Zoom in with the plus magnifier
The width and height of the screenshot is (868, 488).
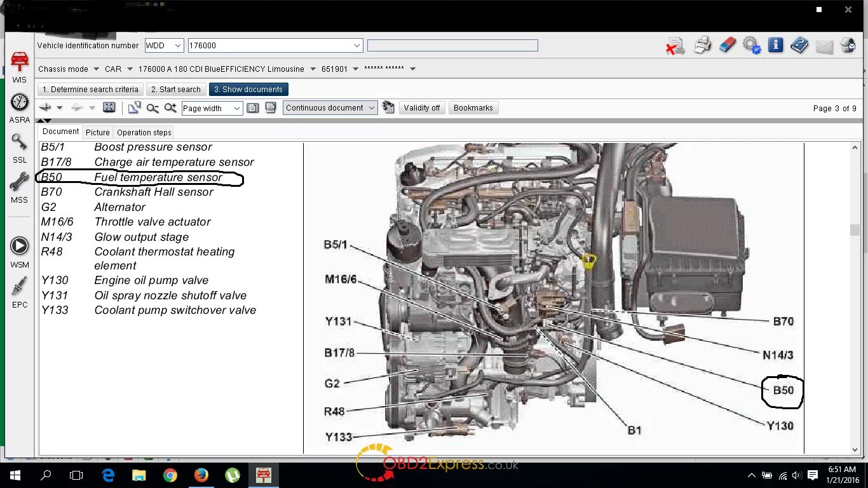point(170,108)
